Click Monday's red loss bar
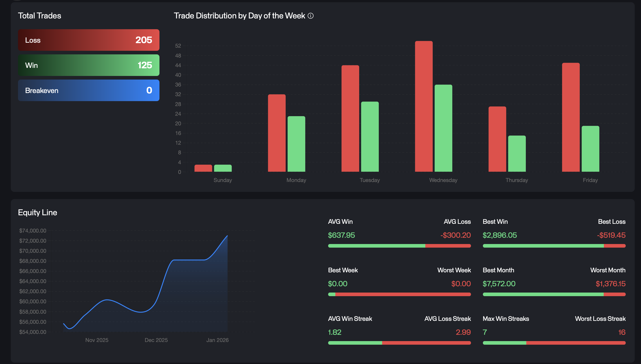Screen dimensions: 641x364 point(276,133)
